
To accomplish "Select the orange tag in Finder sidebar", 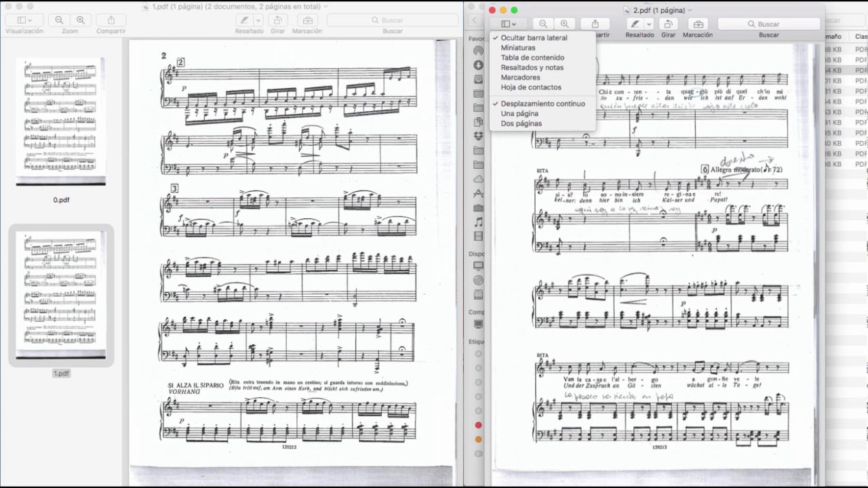I will (x=479, y=439).
